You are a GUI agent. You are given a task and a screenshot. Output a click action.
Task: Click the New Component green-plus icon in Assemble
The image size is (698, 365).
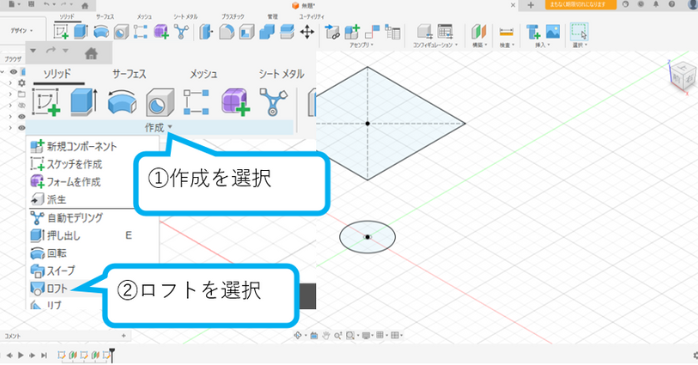click(352, 32)
